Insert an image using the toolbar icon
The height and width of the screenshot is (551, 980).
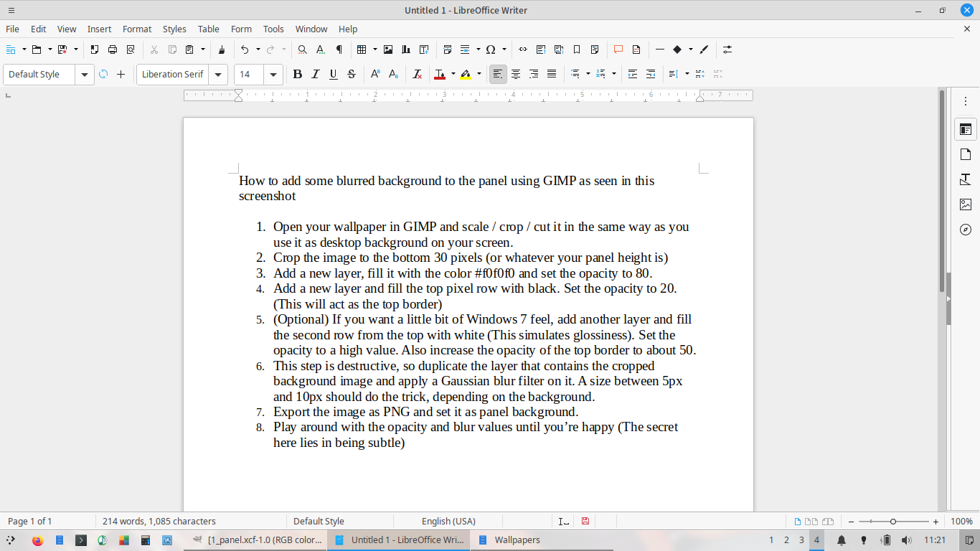[x=388, y=50]
